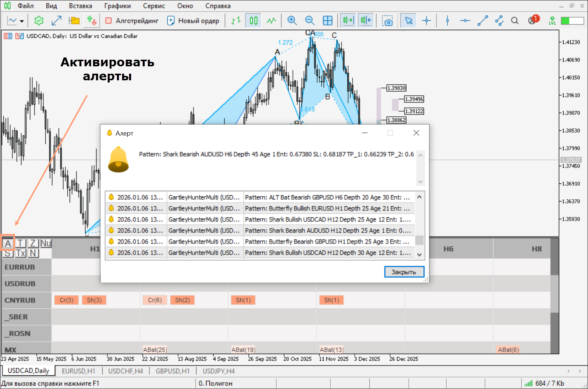Click Закрыть in the alert dialog
The width and height of the screenshot is (588, 389).
pos(404,272)
